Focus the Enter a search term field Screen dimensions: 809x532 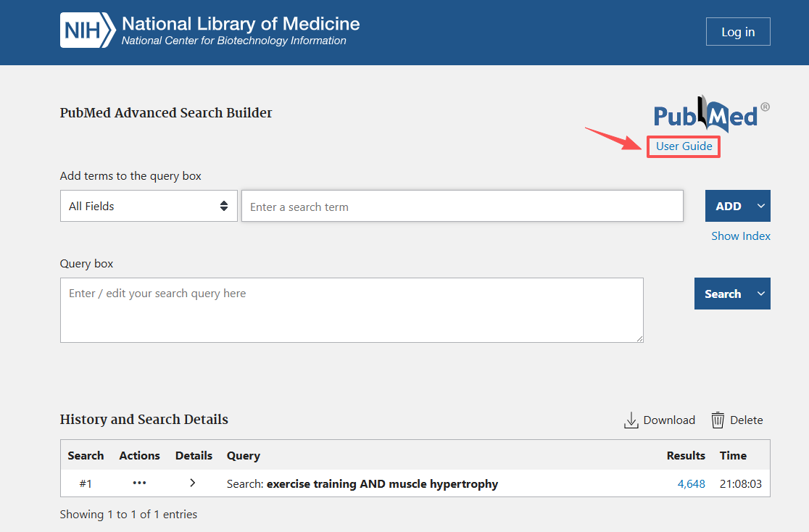[462, 207]
